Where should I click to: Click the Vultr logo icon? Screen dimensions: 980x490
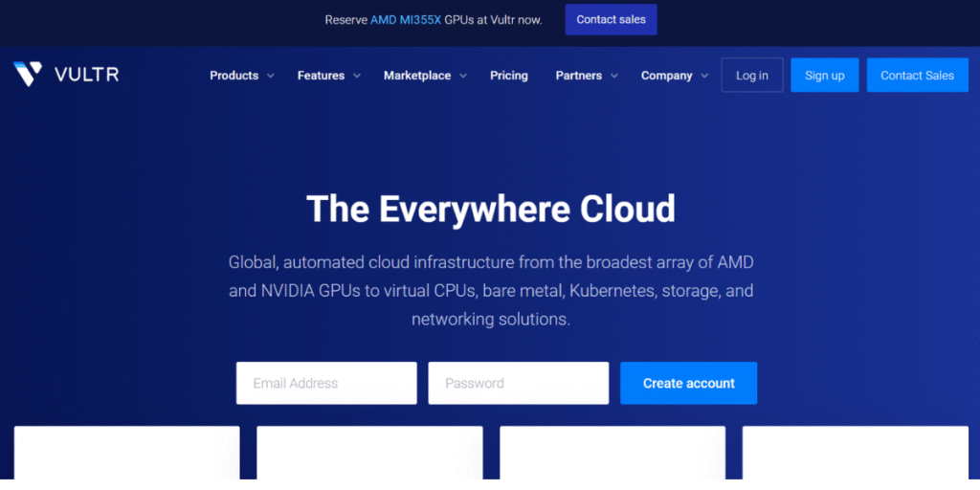coord(28,75)
